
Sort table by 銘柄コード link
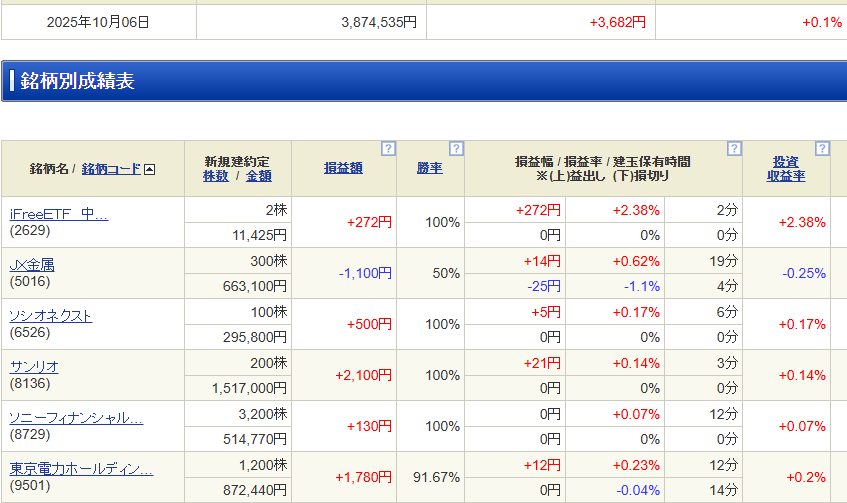click(111, 169)
